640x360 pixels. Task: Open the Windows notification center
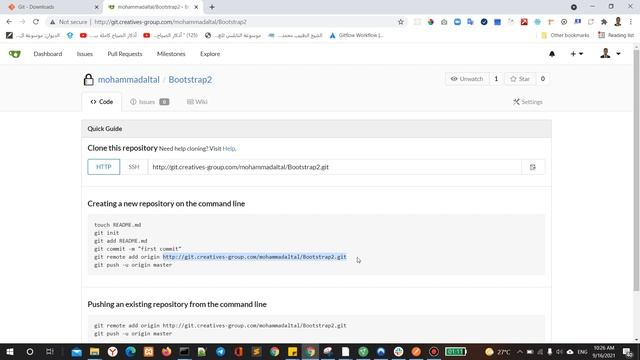coord(627,351)
